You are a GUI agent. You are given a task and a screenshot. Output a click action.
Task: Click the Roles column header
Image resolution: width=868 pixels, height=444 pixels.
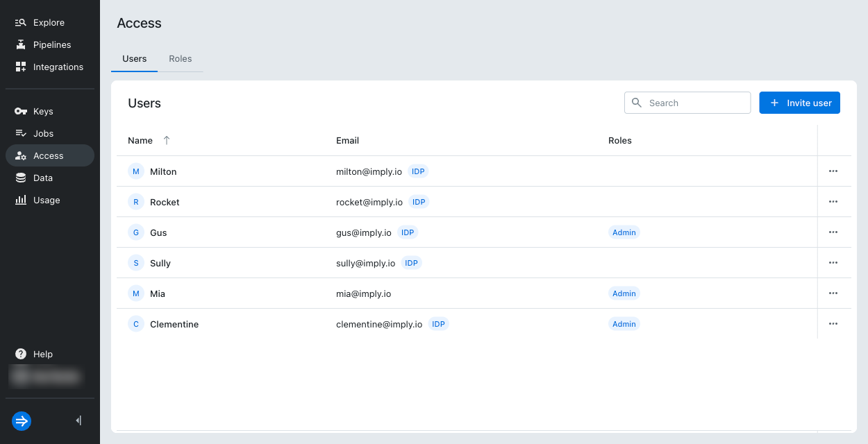click(x=620, y=140)
